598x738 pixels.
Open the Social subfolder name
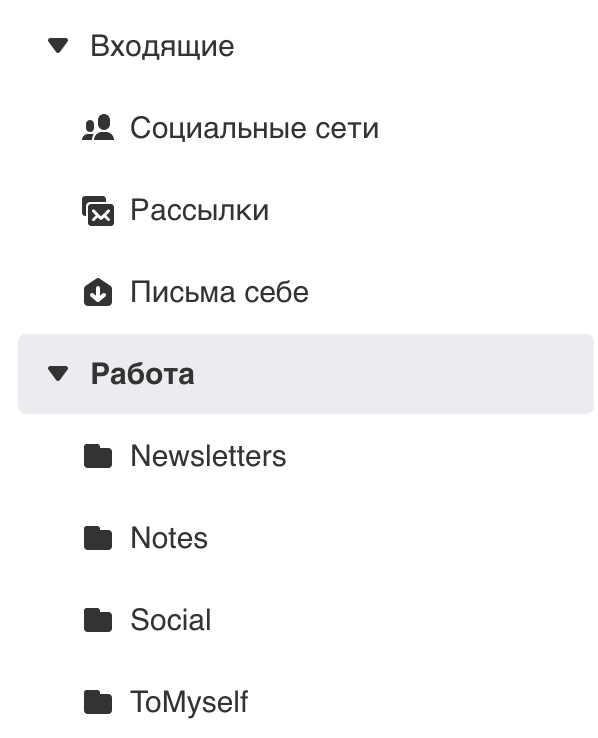click(171, 619)
